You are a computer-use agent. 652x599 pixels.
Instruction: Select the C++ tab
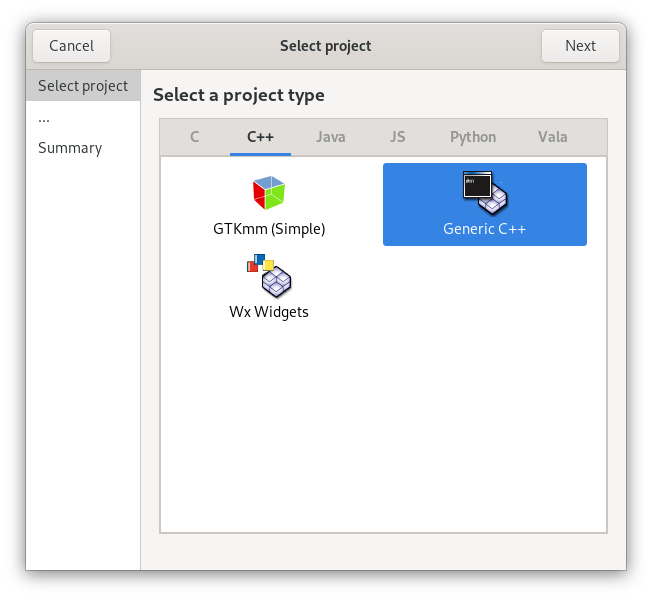click(260, 137)
